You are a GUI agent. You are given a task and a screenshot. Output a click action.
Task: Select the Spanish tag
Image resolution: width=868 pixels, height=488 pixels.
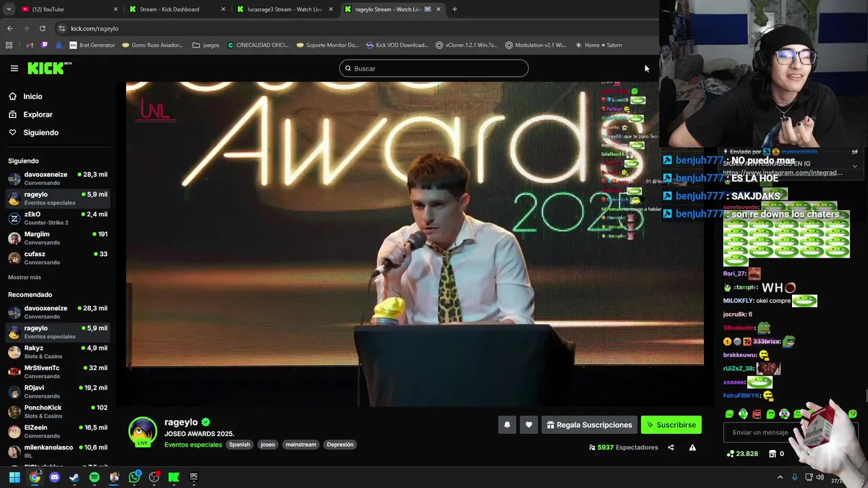239,445
